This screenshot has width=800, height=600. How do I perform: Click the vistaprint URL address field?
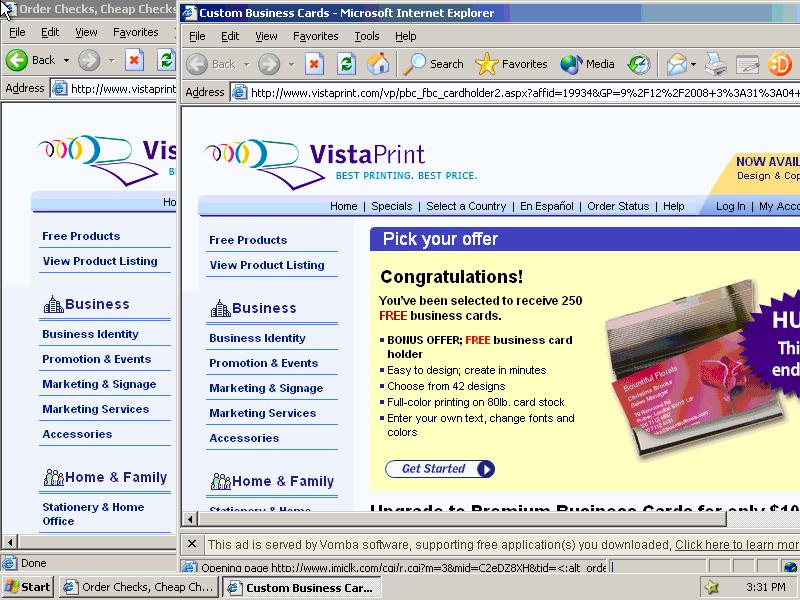516,92
